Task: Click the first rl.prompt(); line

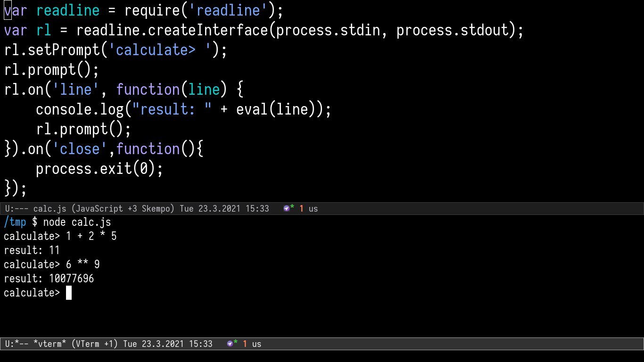Action: pyautogui.click(x=52, y=70)
